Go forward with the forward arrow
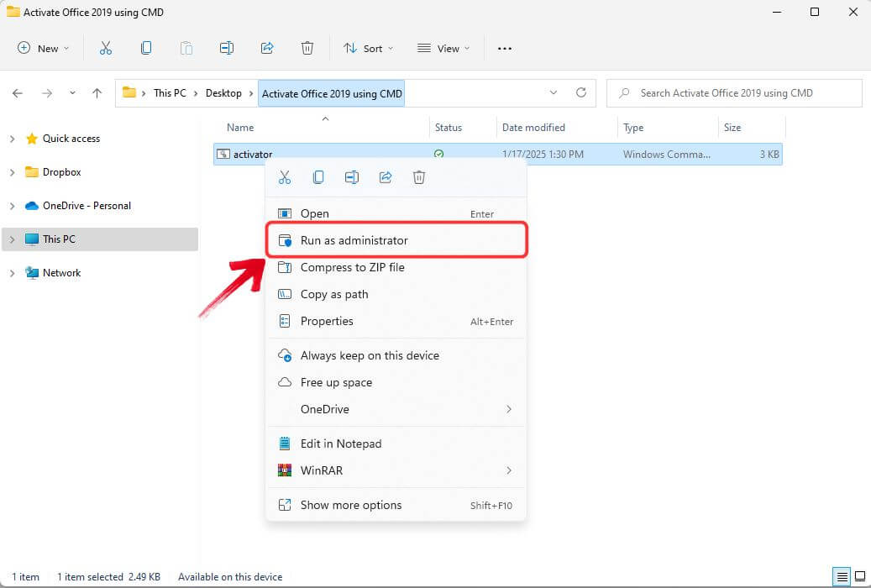871x588 pixels. click(47, 93)
